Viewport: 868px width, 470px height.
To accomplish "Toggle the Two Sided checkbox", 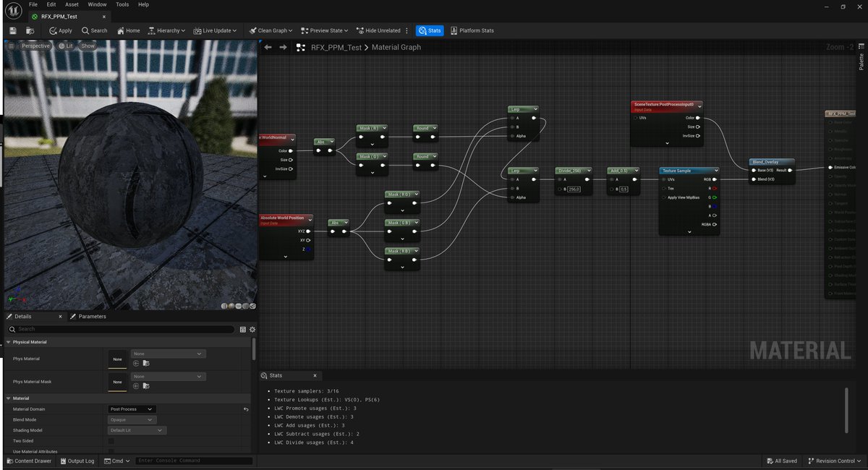I will [x=111, y=441].
